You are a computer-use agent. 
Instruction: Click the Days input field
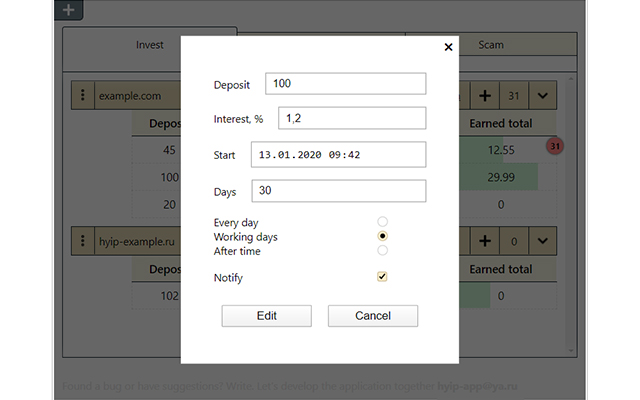(339, 191)
